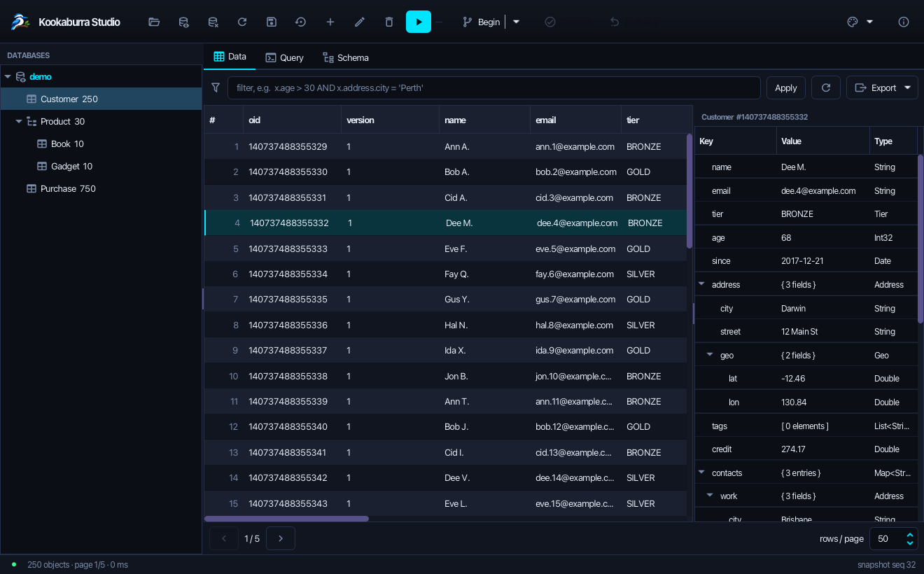Open the dropdown arrow next to Begin
This screenshot has width=924, height=574.
click(517, 22)
